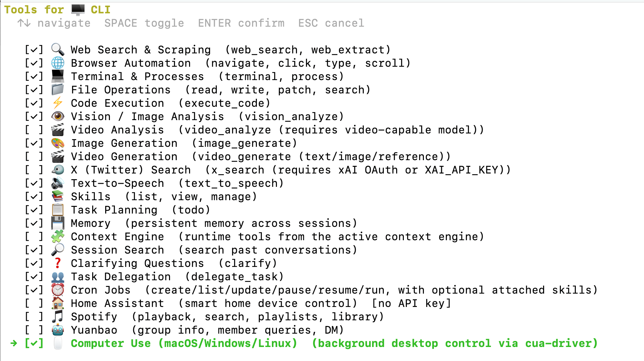The height and width of the screenshot is (361, 644).
Task: Uncheck the Terminal & Processes checkbox
Action: tap(34, 76)
